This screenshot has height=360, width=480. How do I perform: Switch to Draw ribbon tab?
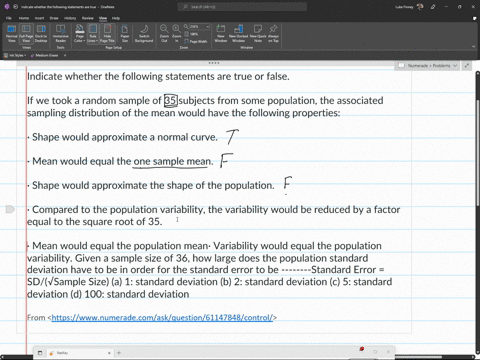[x=54, y=18]
